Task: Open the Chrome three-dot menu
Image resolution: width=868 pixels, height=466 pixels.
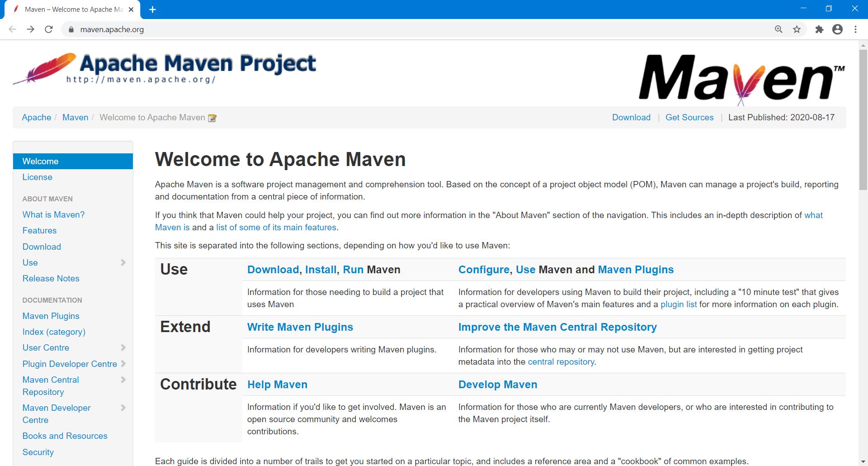Action: [855, 29]
